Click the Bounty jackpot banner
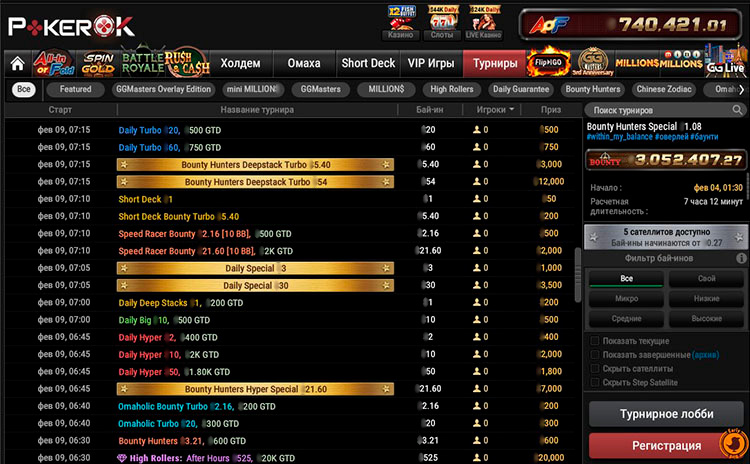The image size is (750, 464). [665, 160]
